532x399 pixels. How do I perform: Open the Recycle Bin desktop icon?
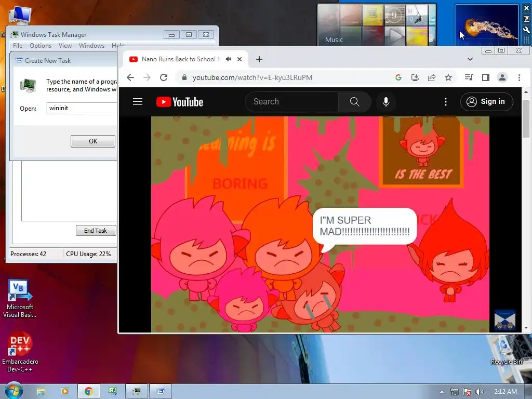click(506, 351)
